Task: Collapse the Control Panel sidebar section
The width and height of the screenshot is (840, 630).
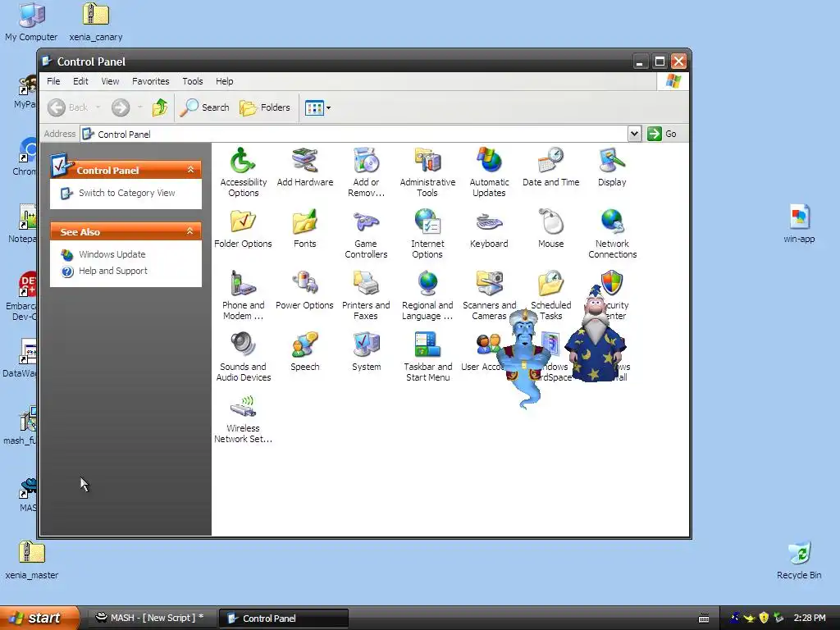Action: click(x=190, y=170)
